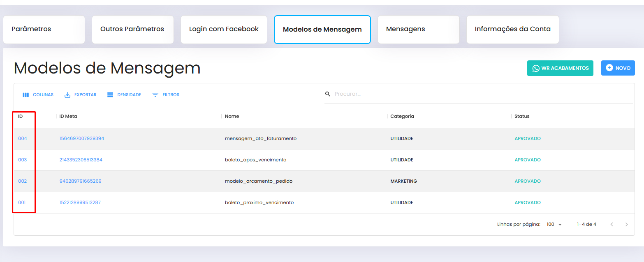Select the Login com Facebook tab
Viewport: 644px width, 262px height.
pos(224,29)
